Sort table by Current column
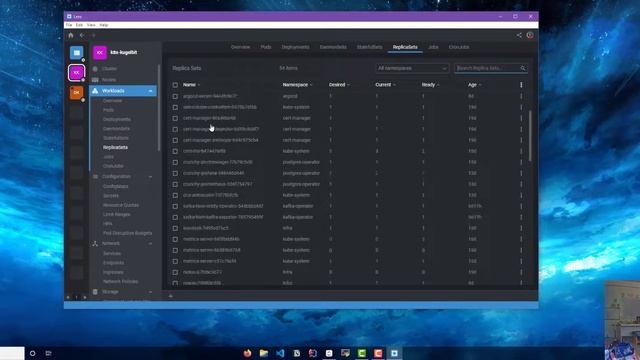Screen dimensions: 640x360 tap(383, 85)
